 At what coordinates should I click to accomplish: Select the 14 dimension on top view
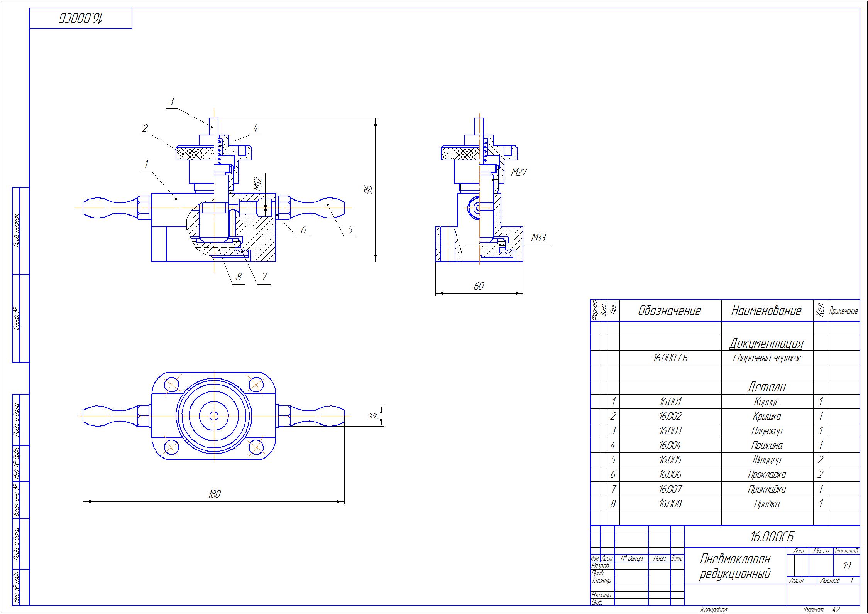pos(373,416)
